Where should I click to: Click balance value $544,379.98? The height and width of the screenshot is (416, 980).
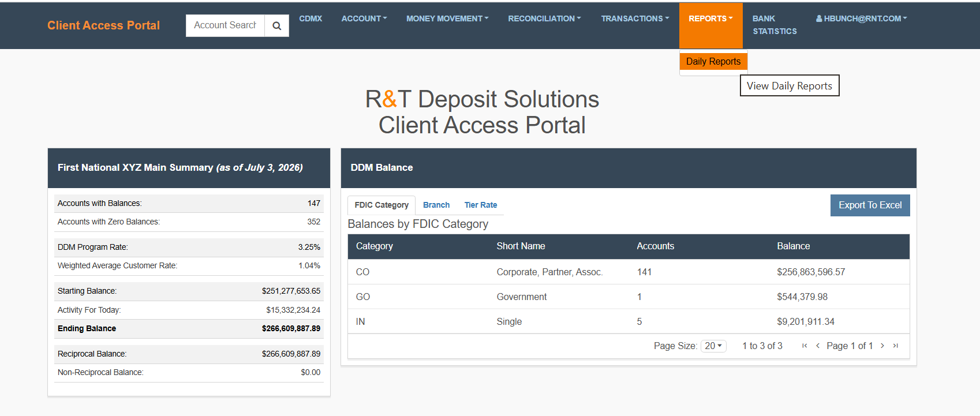(x=802, y=297)
